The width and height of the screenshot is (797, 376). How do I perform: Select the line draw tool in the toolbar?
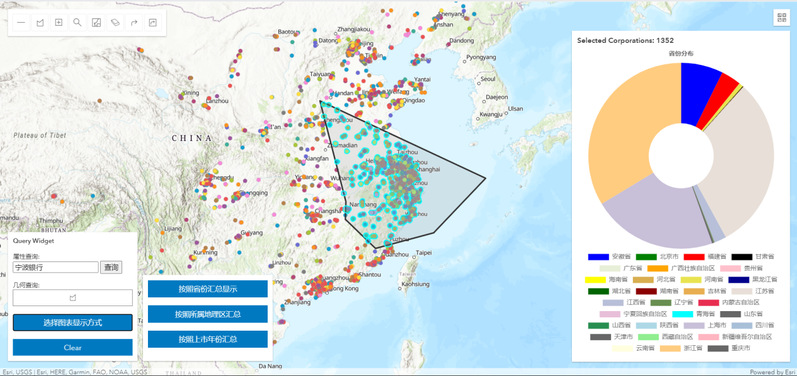[x=21, y=22]
